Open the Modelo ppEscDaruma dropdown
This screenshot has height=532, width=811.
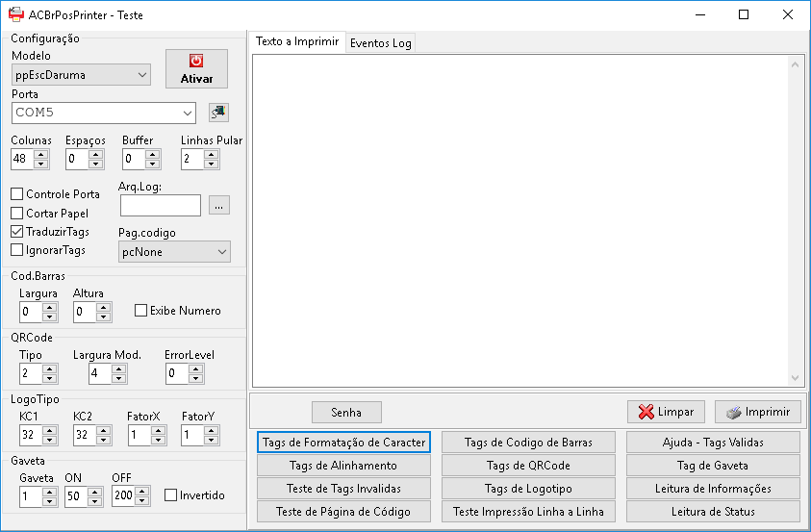coord(81,75)
